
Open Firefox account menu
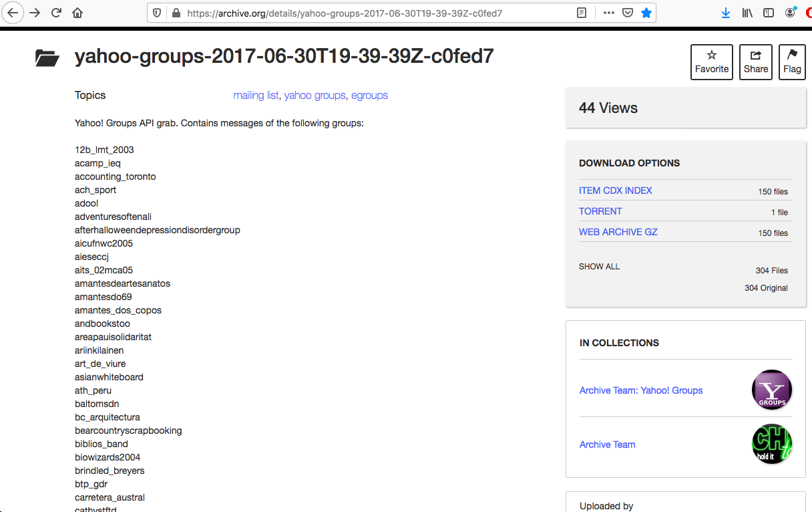[x=791, y=13]
